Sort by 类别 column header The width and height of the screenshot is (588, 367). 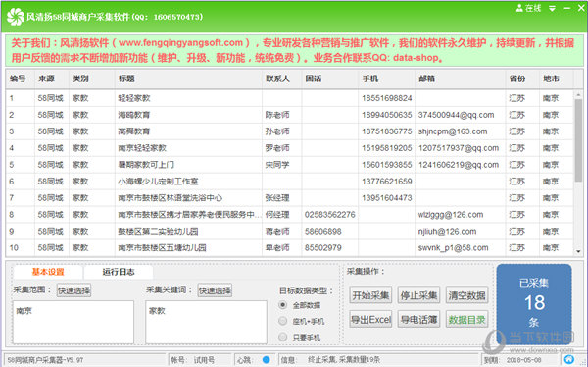pos(92,79)
